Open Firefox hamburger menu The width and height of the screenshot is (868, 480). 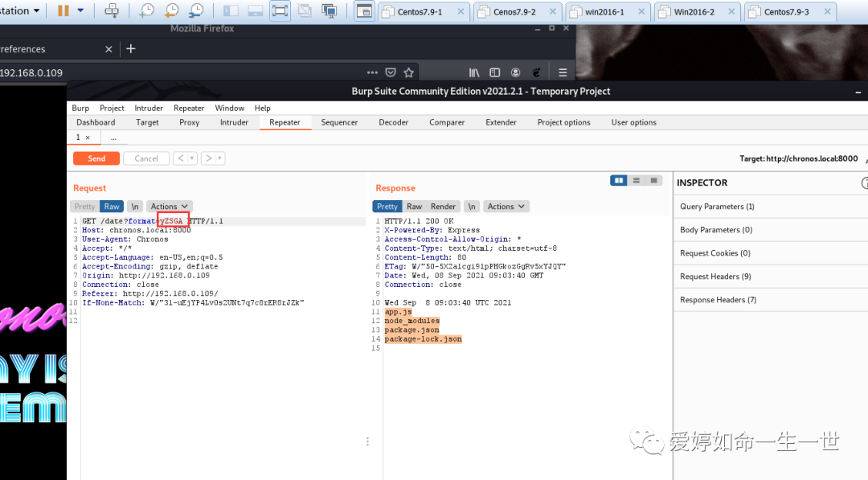pos(563,72)
